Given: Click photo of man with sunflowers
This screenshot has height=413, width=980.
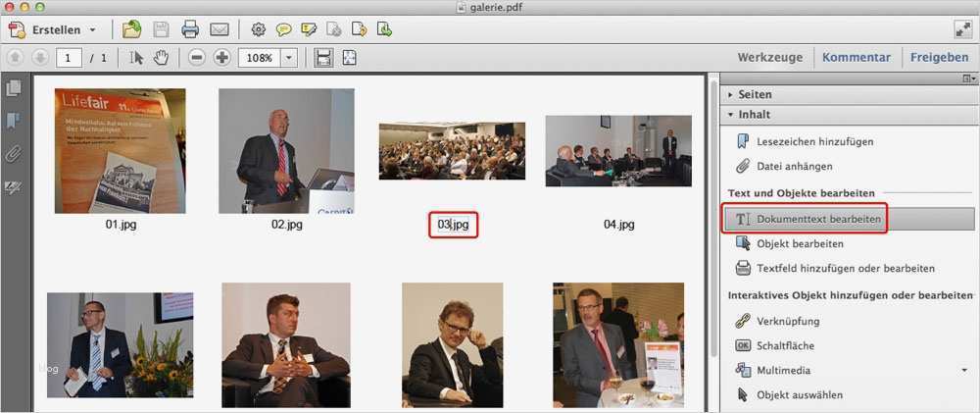Looking at the screenshot, I should pyautogui.click(x=120, y=344).
